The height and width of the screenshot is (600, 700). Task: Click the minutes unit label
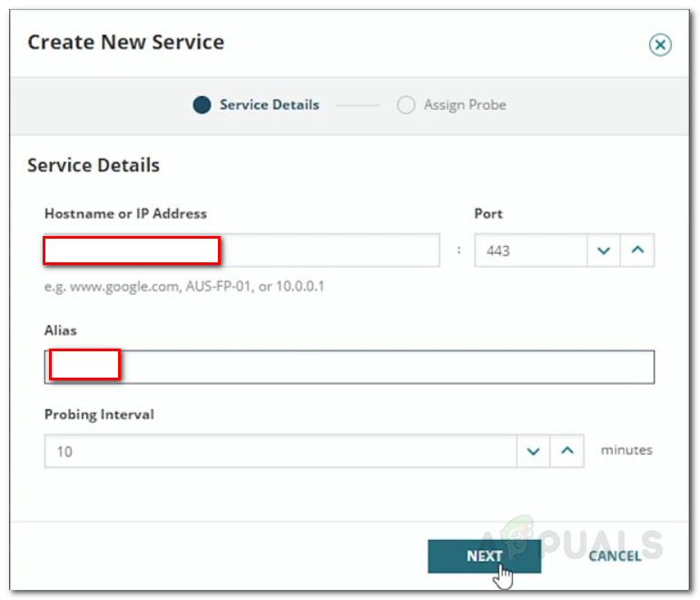pos(626,449)
